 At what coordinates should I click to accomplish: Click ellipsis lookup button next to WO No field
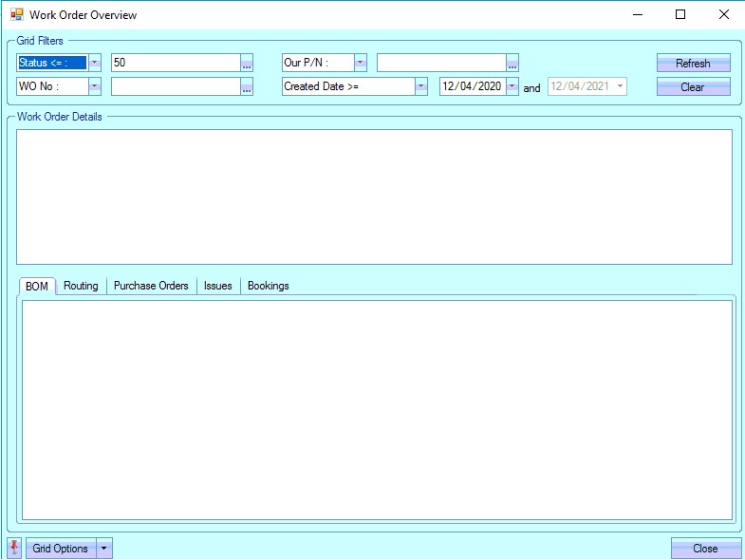247,87
